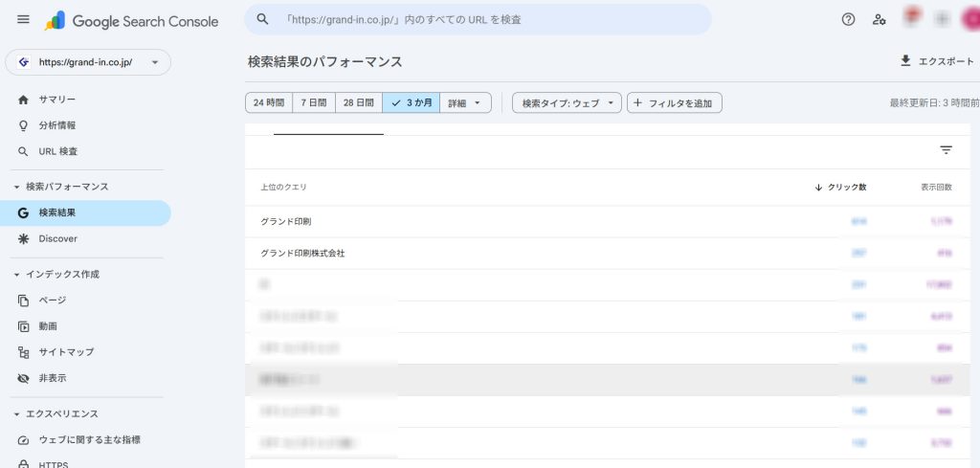
Task: Open the ページ indexing report
Action: 53,300
